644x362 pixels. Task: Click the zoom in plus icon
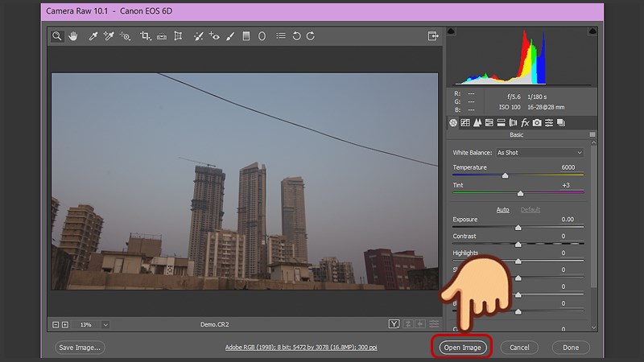[x=65, y=325]
